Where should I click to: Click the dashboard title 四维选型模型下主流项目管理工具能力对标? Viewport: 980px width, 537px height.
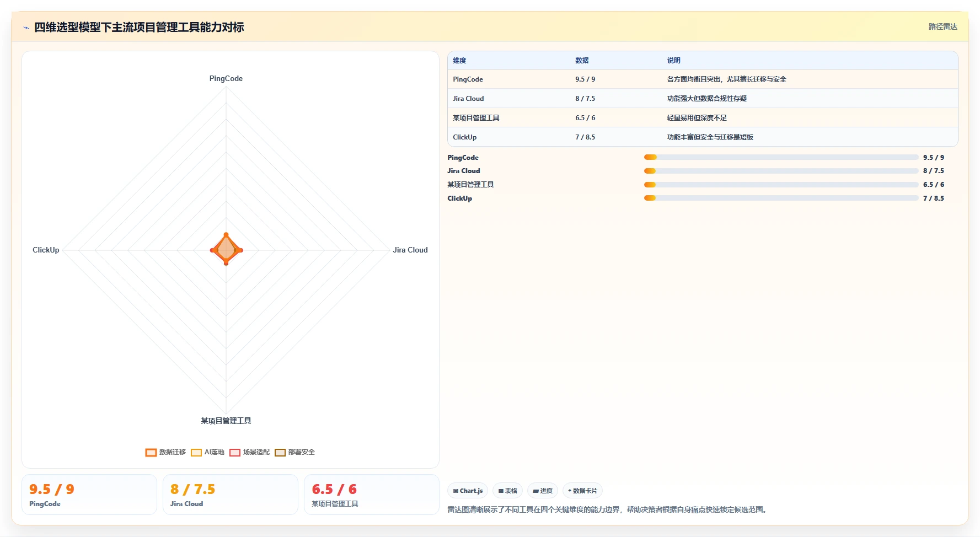coord(139,28)
